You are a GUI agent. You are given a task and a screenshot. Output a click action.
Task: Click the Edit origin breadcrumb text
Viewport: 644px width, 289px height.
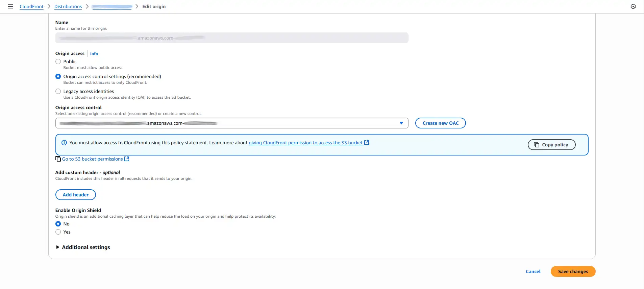pos(154,6)
